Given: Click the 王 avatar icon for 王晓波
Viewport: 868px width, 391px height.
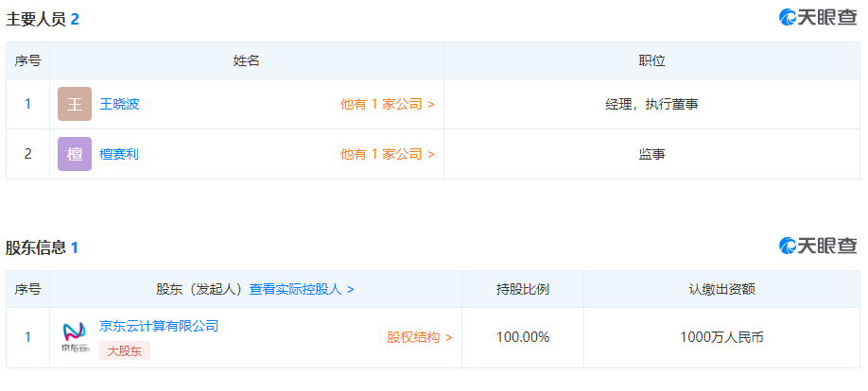Looking at the screenshot, I should point(75,104).
